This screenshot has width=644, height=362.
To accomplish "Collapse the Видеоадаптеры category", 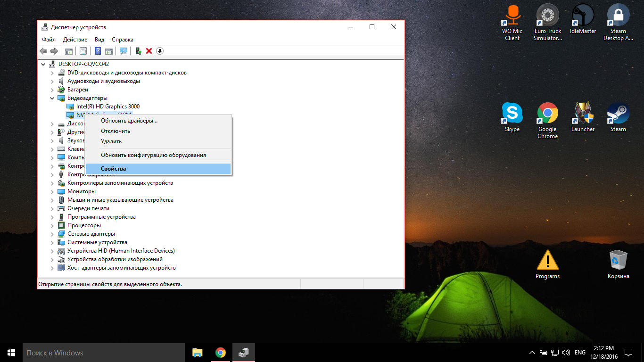I will click(x=52, y=98).
